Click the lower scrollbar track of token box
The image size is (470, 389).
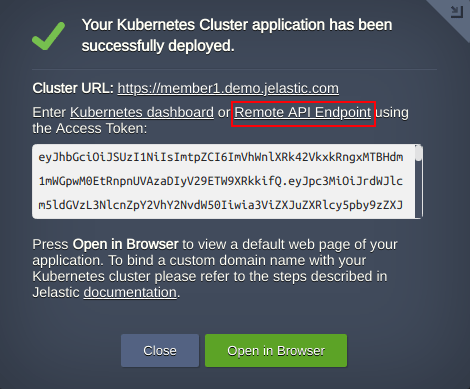pyautogui.click(x=419, y=190)
